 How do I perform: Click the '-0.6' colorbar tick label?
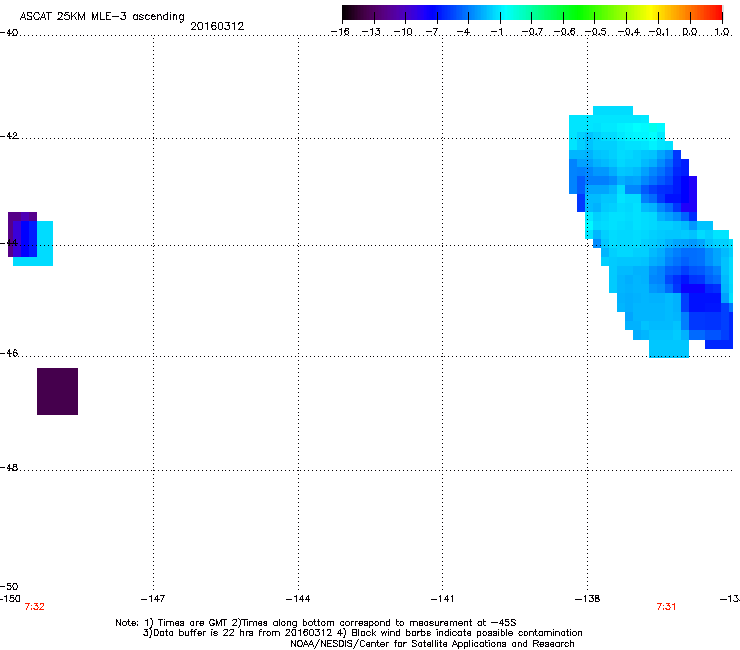563,32
